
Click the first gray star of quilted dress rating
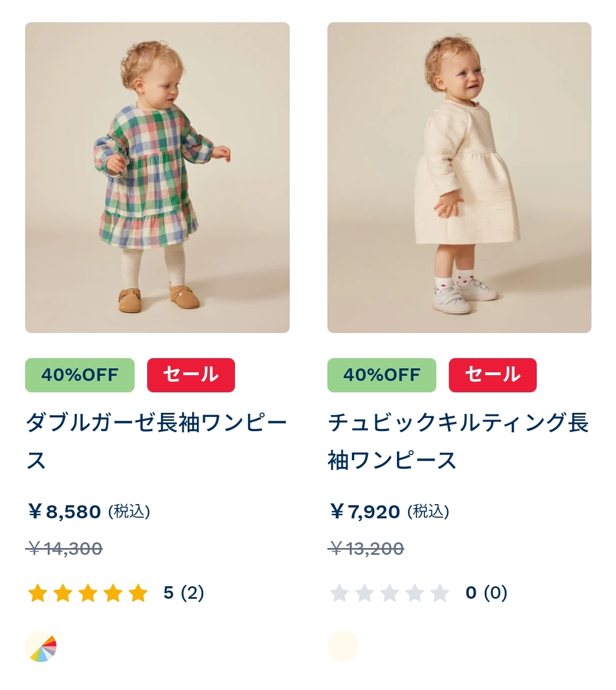pos(339,593)
